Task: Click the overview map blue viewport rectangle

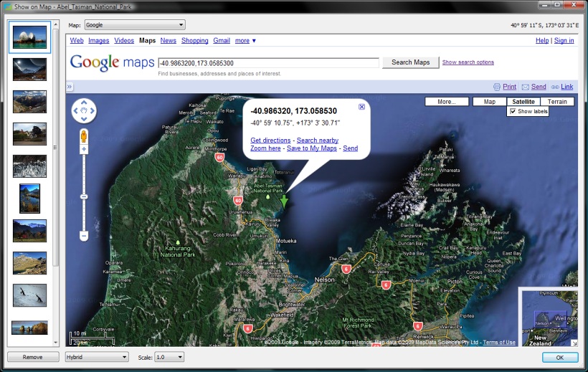Action: click(550, 319)
